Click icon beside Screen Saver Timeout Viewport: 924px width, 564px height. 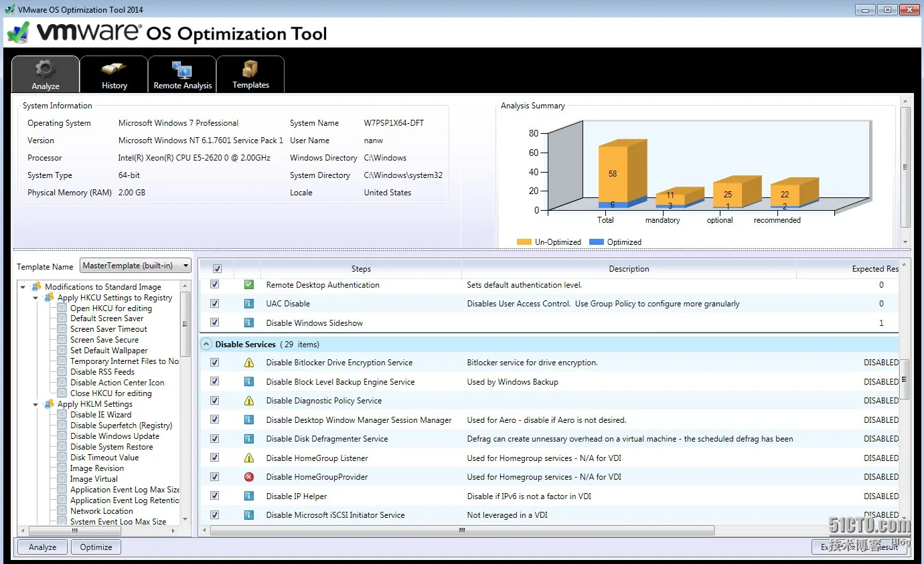click(62, 329)
